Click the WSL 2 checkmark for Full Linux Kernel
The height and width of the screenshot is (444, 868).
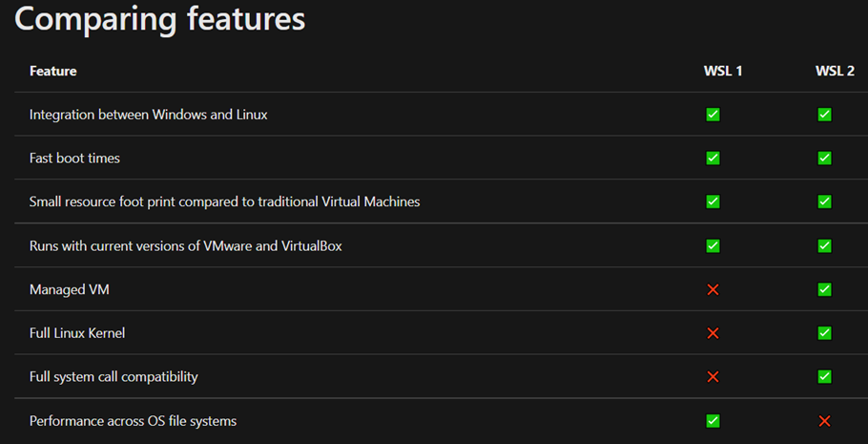pos(825,333)
